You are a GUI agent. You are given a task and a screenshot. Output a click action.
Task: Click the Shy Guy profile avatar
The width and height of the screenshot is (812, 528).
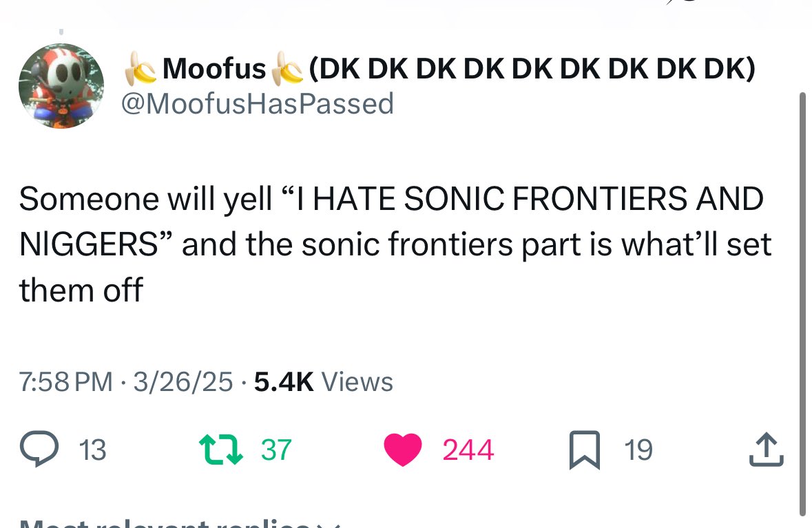[61, 86]
